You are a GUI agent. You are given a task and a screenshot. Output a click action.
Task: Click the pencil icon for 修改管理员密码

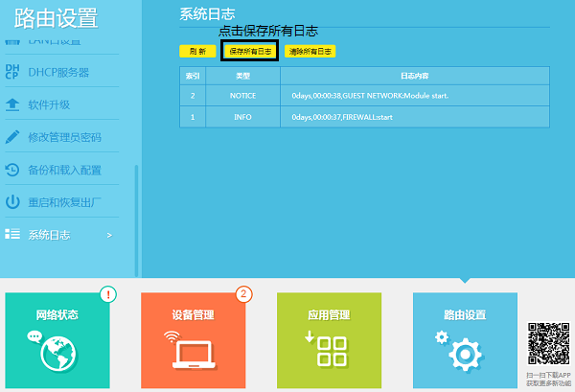pos(12,137)
